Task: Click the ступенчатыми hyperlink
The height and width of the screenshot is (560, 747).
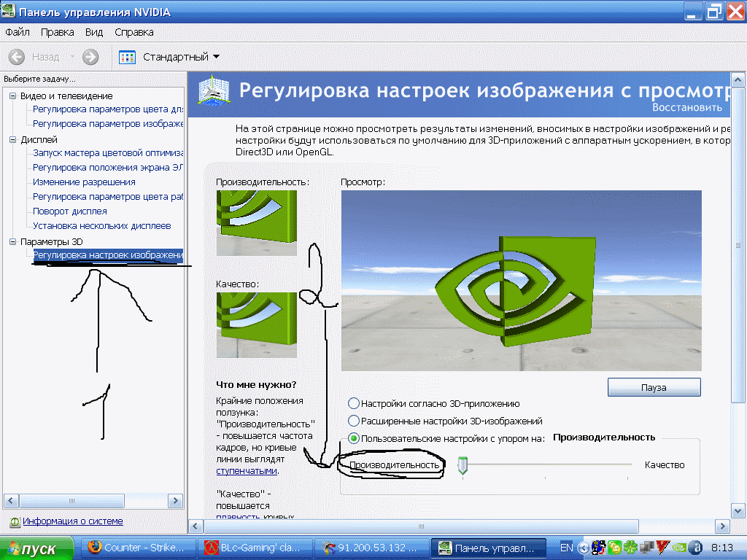Action: pos(247,471)
